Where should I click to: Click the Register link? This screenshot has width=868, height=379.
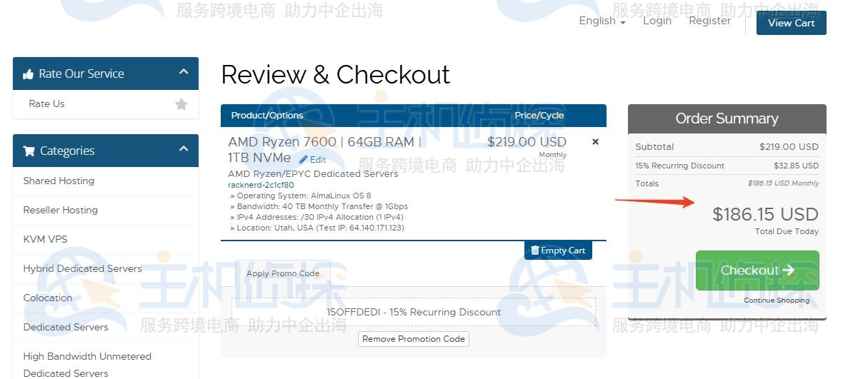709,21
